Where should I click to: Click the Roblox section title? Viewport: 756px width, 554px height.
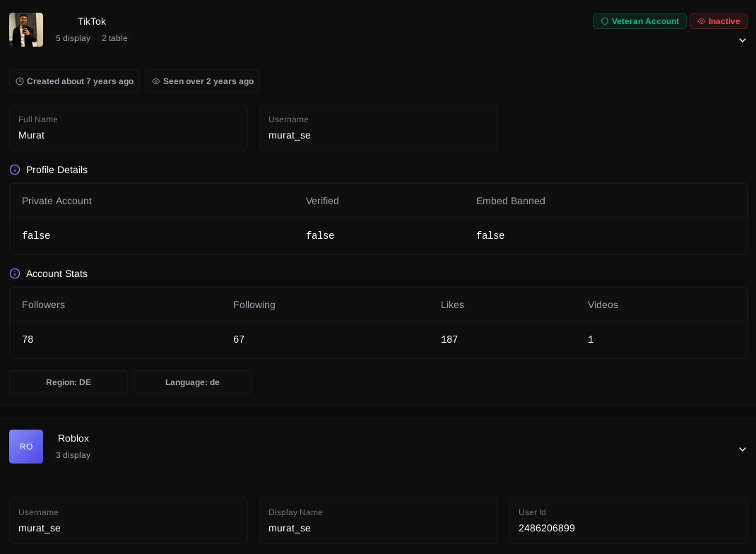[73, 438]
